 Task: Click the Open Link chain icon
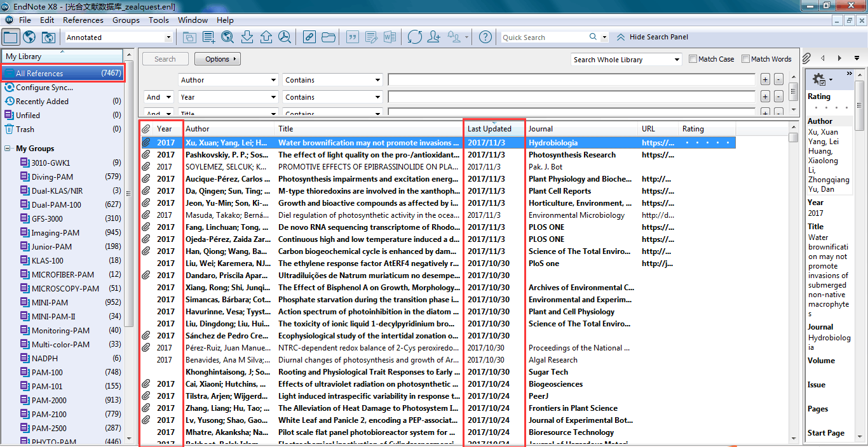coord(309,37)
